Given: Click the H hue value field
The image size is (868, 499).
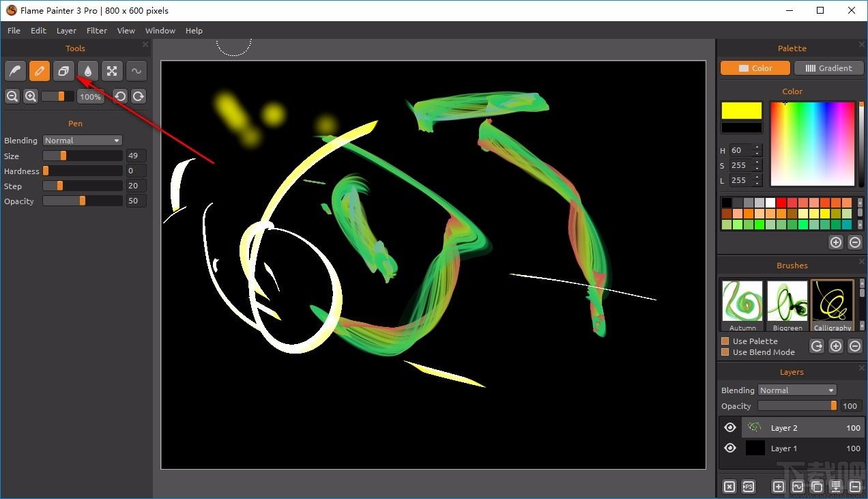Looking at the screenshot, I should click(740, 150).
